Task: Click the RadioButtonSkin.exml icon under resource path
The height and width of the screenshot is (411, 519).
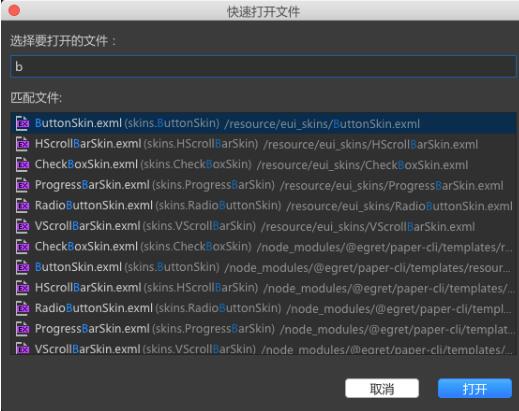Action: pos(23,206)
